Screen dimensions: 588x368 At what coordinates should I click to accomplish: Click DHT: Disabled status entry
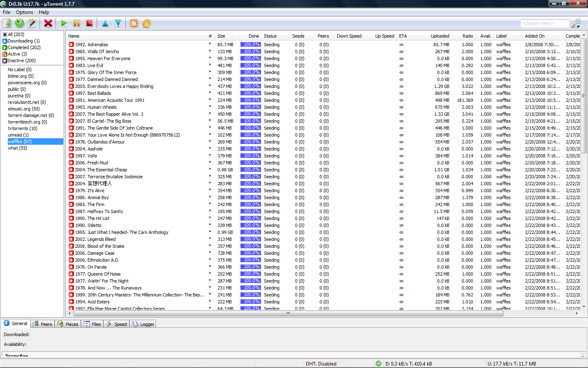point(321,364)
